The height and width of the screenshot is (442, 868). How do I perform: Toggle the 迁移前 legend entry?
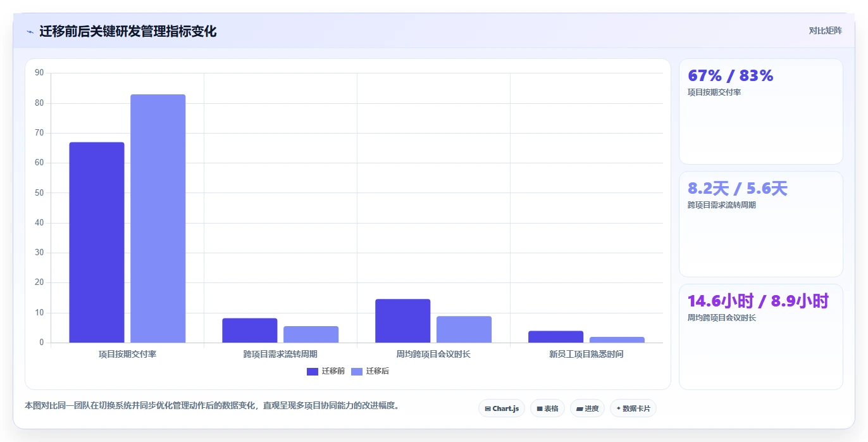click(x=326, y=371)
